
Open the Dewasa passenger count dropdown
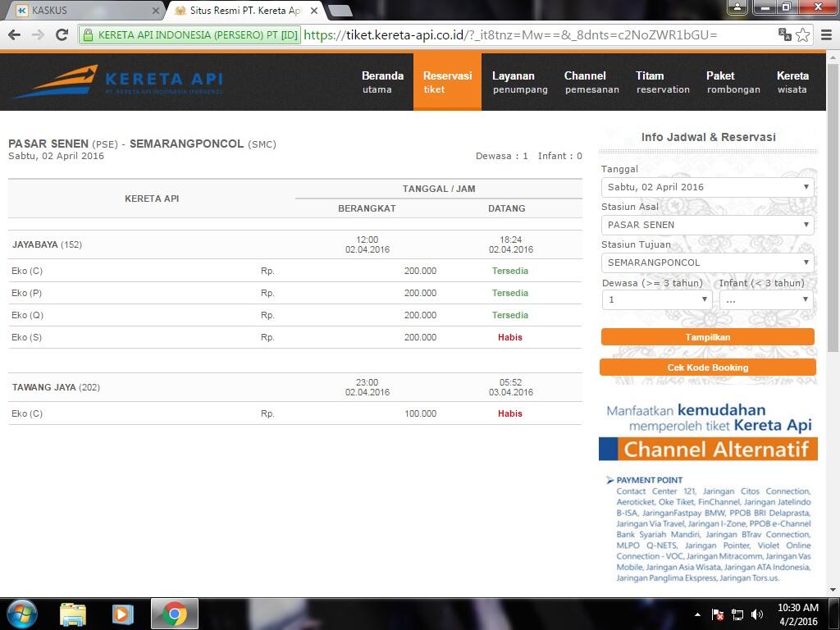(657, 299)
